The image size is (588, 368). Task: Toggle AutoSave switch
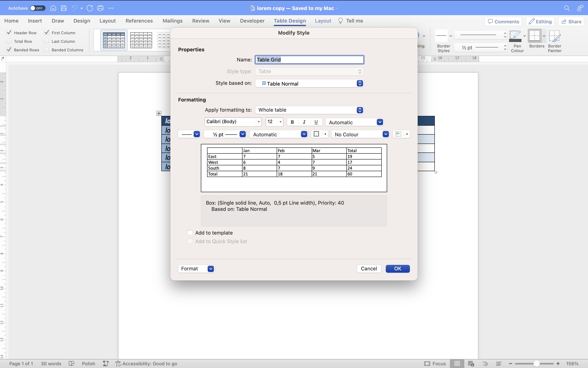click(x=38, y=8)
